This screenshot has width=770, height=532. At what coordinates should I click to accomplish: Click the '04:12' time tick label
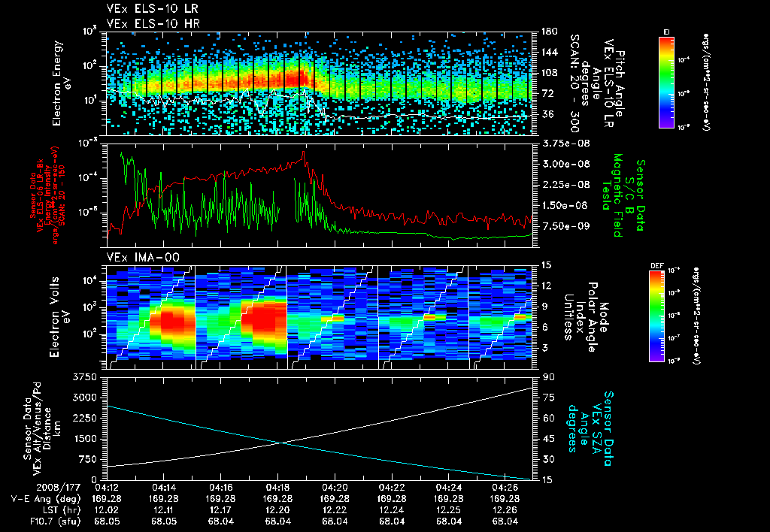click(x=107, y=488)
